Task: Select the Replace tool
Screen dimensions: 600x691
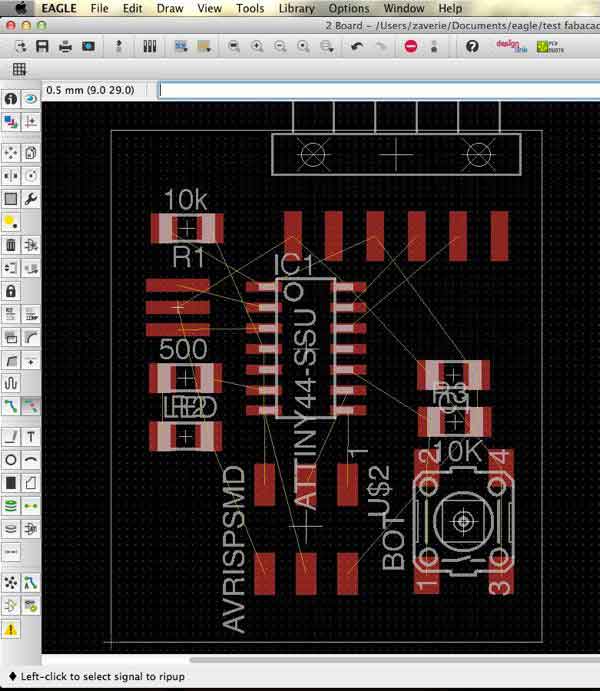Action: (x=31, y=268)
